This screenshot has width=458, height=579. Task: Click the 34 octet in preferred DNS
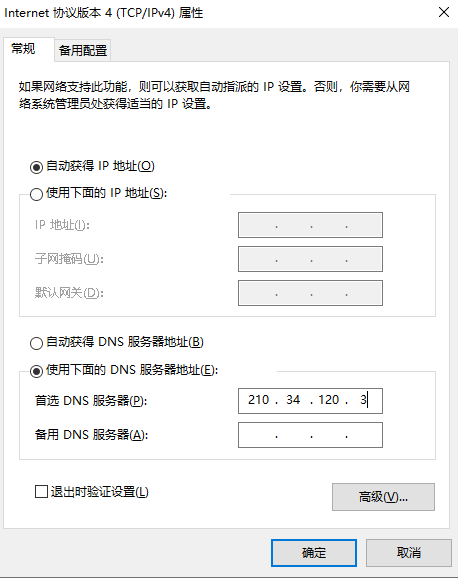click(293, 400)
